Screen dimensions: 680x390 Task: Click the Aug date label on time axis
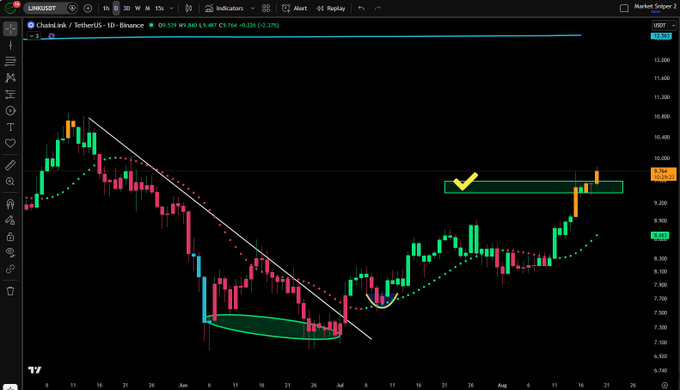click(502, 385)
